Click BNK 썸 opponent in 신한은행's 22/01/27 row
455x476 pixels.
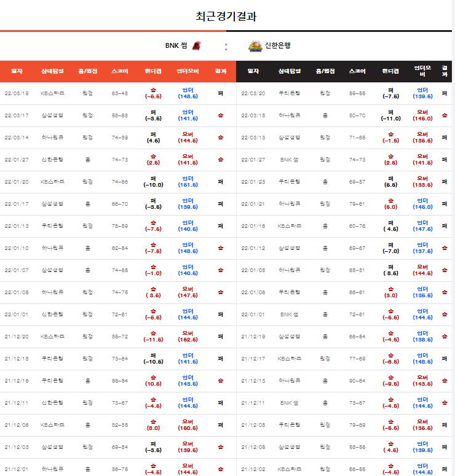[290, 160]
